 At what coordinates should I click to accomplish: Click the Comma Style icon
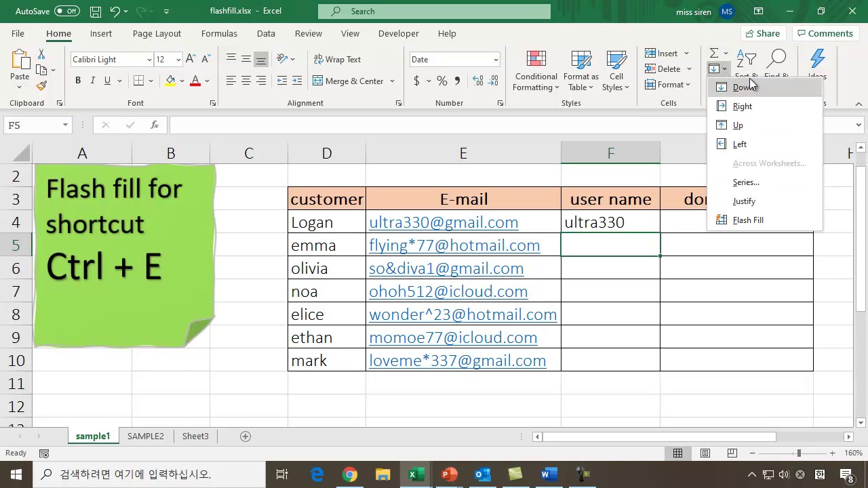(457, 81)
